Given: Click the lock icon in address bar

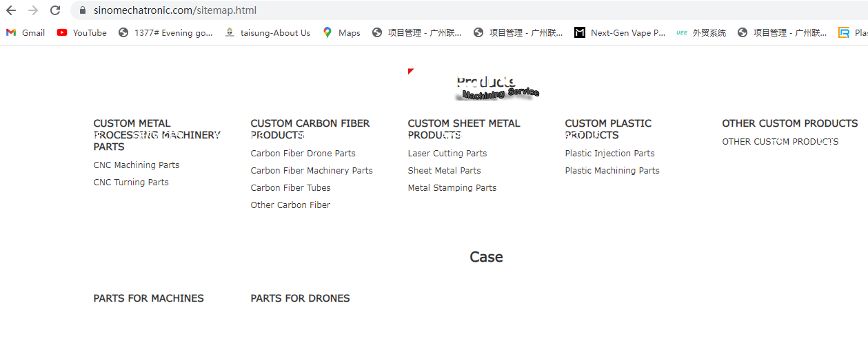Looking at the screenshot, I should tap(82, 11).
